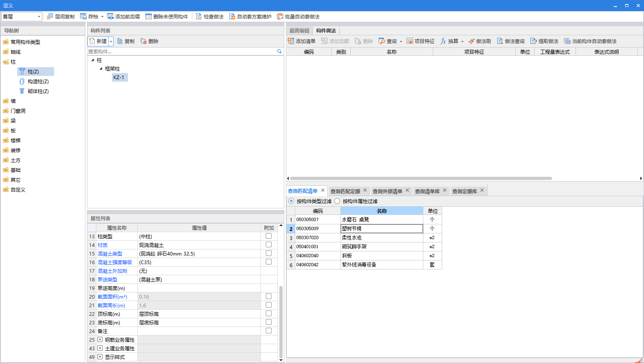Image resolution: width=644 pixels, height=363 pixels.
Task: Click the 当前构件自动套做法 icon
Action: (567, 41)
